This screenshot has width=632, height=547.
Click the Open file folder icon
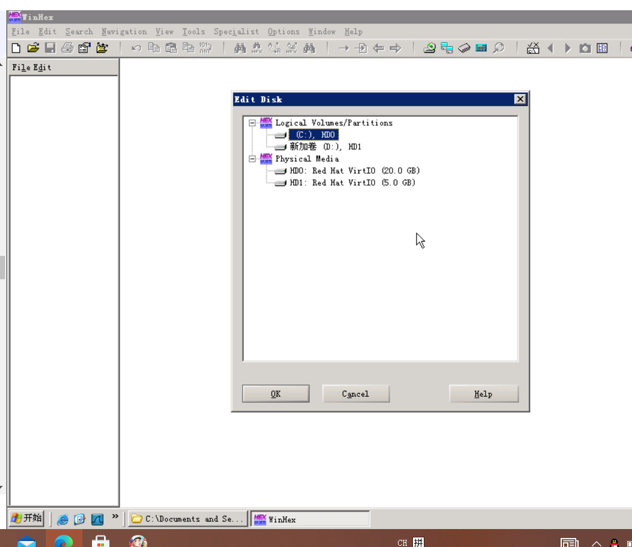coord(33,48)
